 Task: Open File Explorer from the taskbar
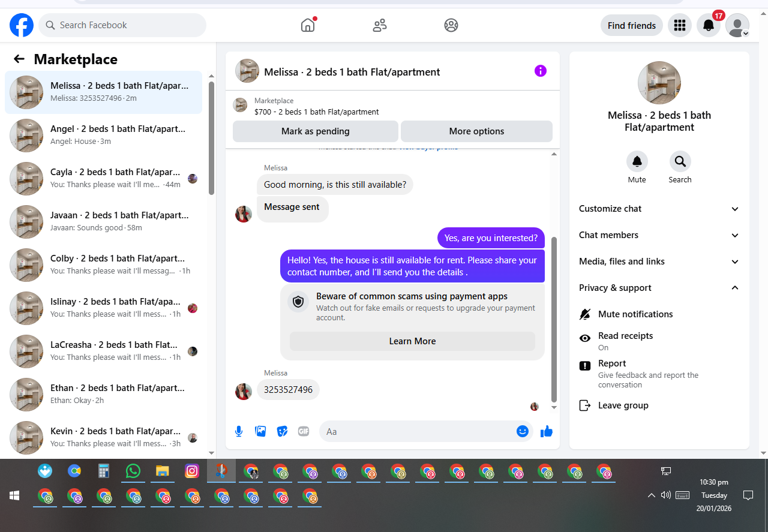click(163, 471)
